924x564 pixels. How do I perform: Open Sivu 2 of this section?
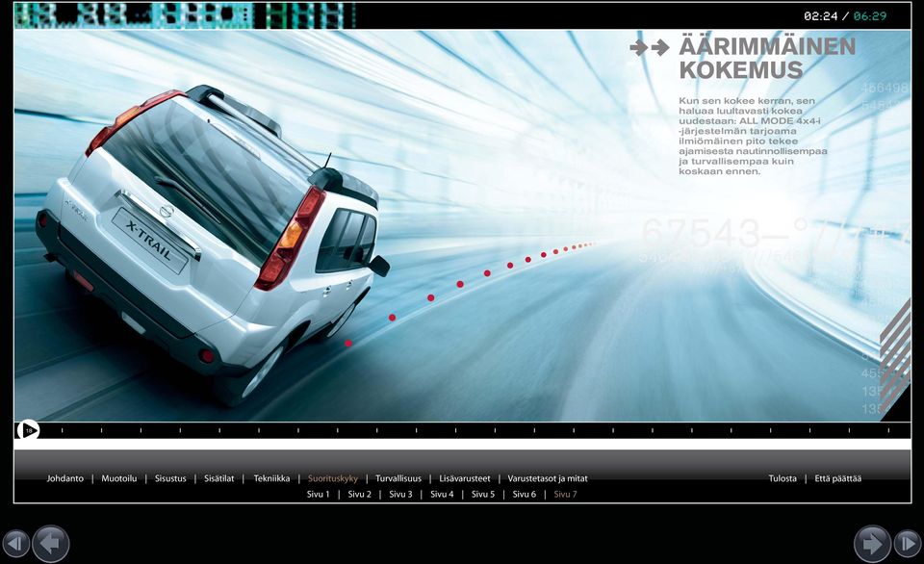pos(359,495)
